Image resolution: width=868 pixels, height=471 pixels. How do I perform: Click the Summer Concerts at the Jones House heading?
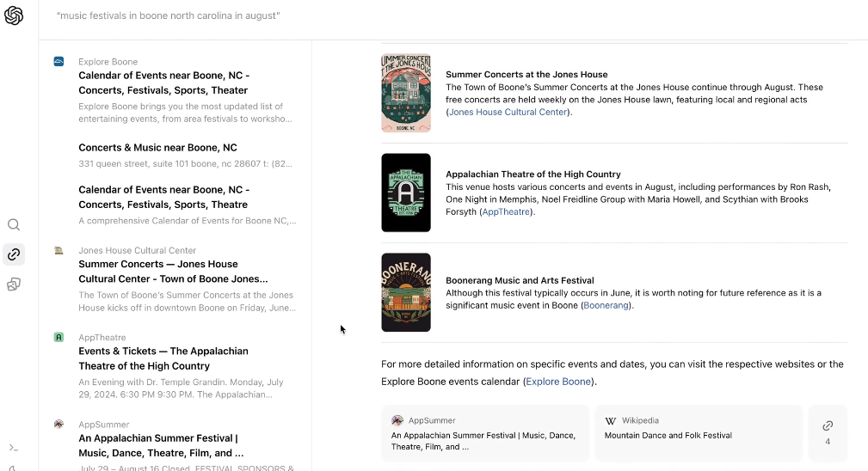(x=526, y=75)
